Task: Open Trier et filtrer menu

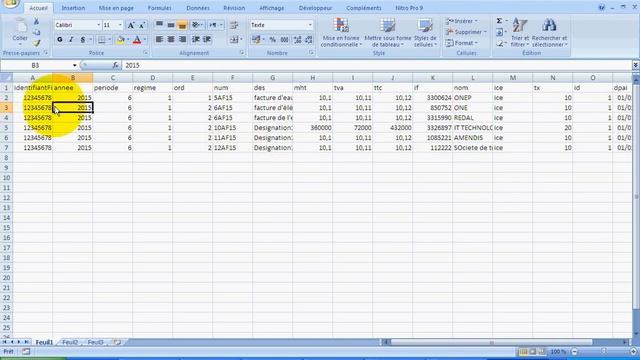Action: [x=520, y=33]
